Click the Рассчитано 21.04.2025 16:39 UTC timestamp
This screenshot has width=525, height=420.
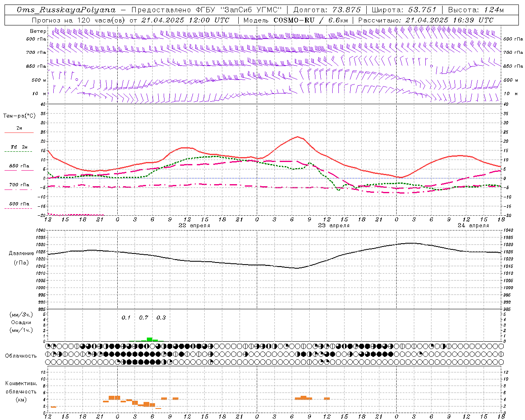point(426,20)
